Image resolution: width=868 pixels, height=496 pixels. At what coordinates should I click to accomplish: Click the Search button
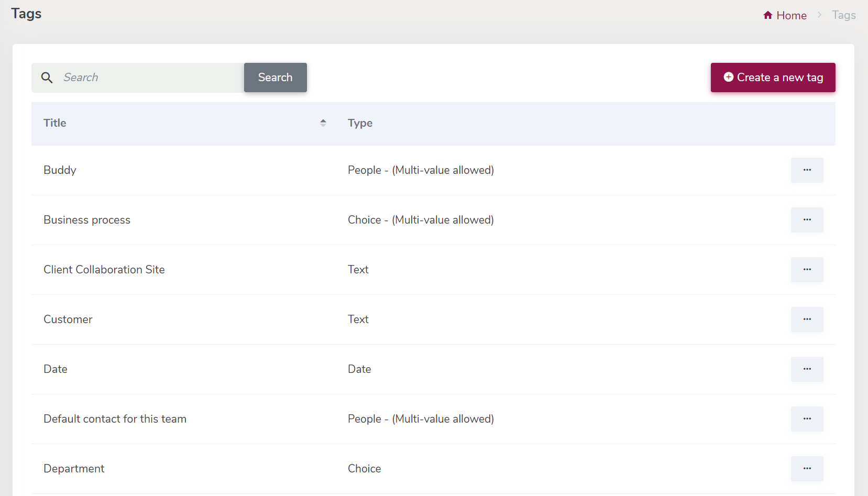(276, 78)
